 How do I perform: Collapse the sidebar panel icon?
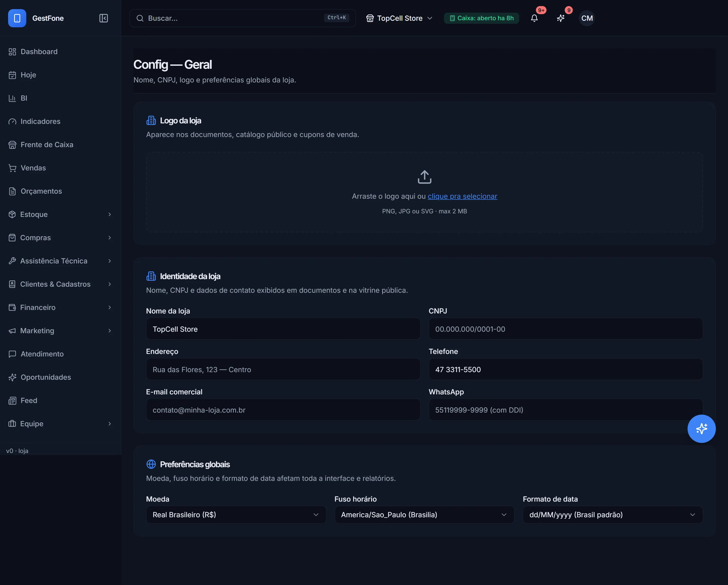click(104, 18)
